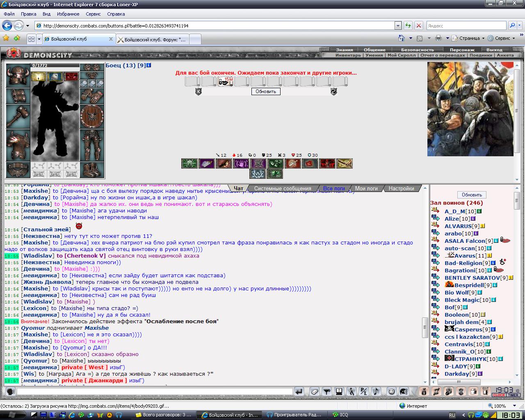Use the pale blue skill icon in second row
Screen dimensions: 525x420
(x=258, y=173)
